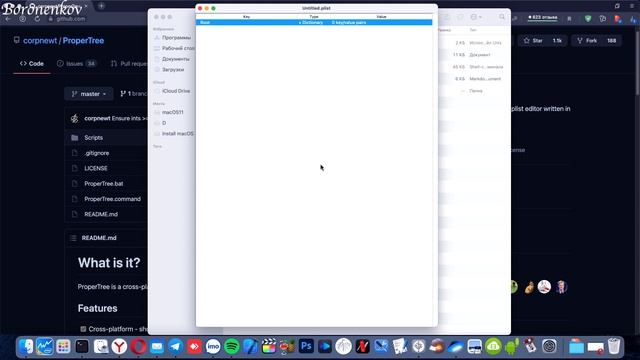Open the LICENSE file in the repo
Image resolution: width=640 pixels, height=360 pixels.
click(96, 168)
